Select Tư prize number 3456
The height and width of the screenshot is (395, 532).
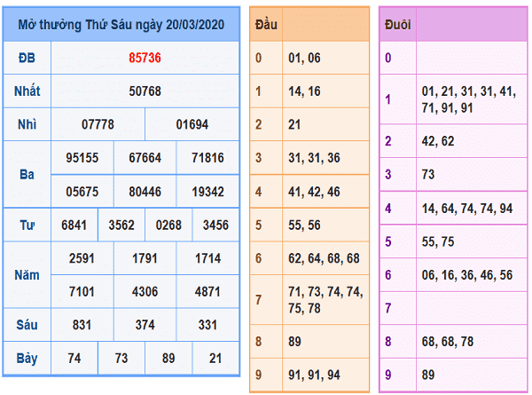(215, 225)
